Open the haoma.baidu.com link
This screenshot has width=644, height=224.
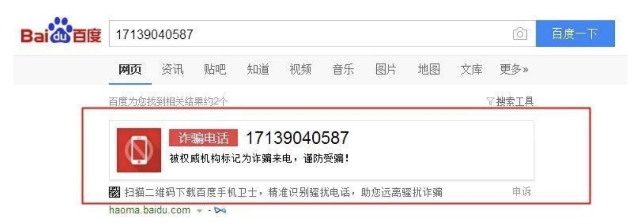pyautogui.click(x=150, y=210)
